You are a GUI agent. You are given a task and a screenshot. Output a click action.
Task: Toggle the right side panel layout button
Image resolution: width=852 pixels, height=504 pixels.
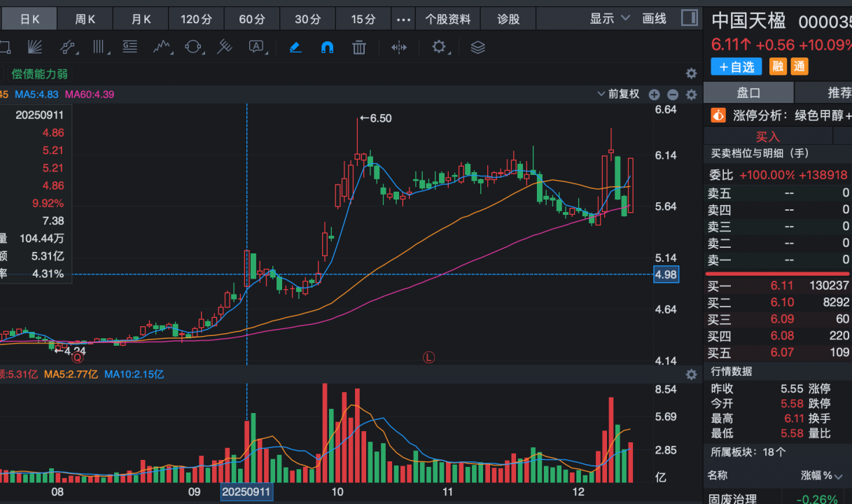pos(689,18)
